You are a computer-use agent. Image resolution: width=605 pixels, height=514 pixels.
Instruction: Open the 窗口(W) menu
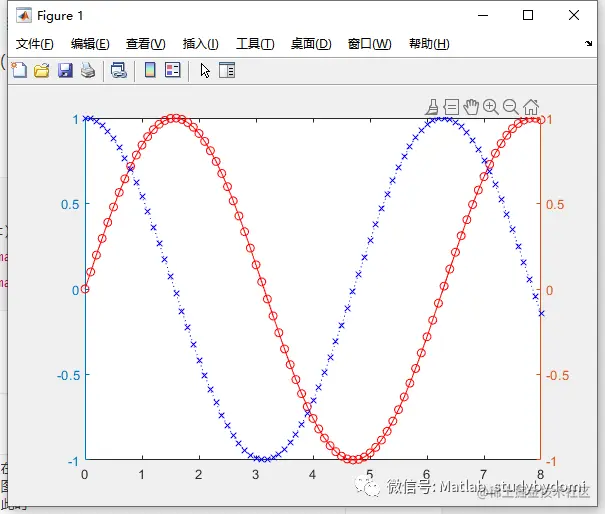[369, 44]
